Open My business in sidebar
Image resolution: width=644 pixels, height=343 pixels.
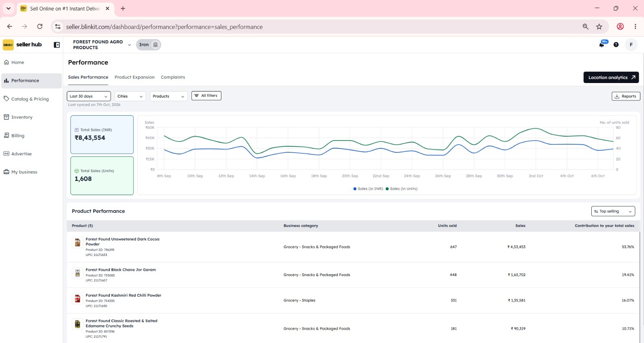31,172
